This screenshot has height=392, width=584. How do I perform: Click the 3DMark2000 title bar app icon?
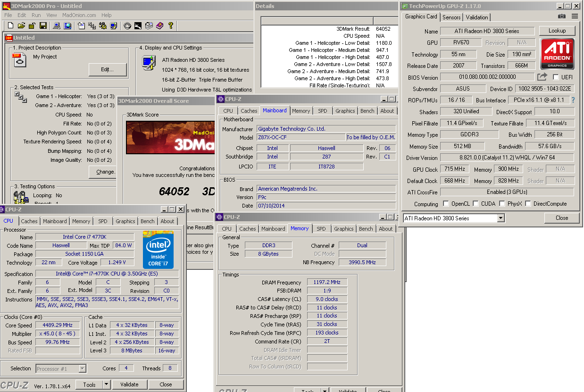pos(6,6)
